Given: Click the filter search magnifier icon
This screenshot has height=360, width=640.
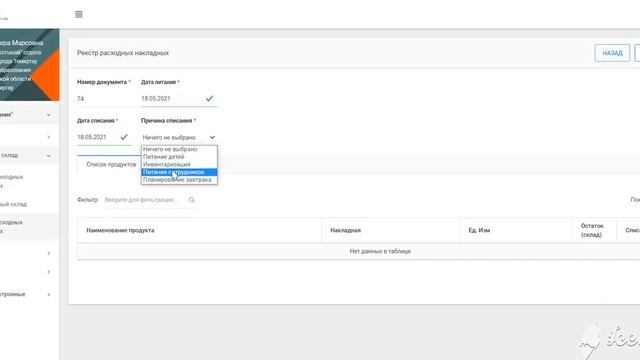Looking at the screenshot, I should click(191, 200).
